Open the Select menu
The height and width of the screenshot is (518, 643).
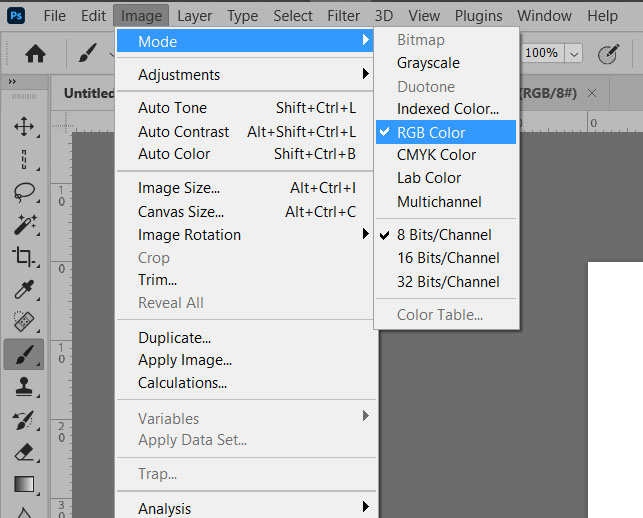(x=293, y=16)
